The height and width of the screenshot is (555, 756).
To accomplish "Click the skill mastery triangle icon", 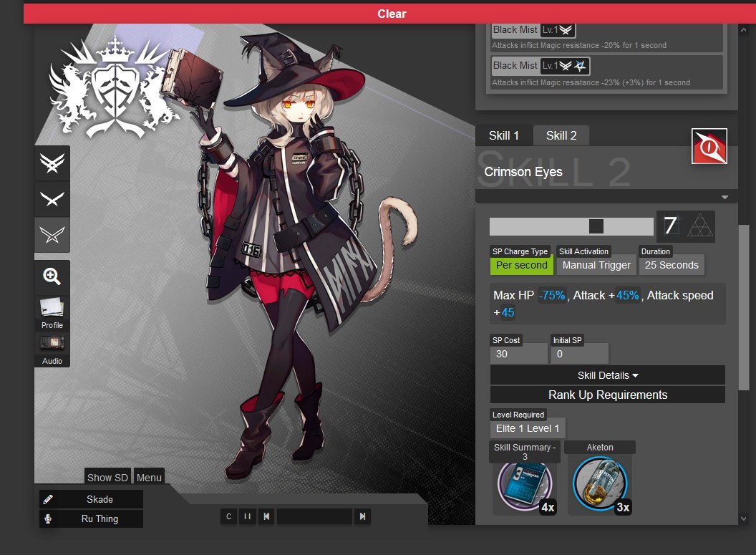I will coord(699,226).
